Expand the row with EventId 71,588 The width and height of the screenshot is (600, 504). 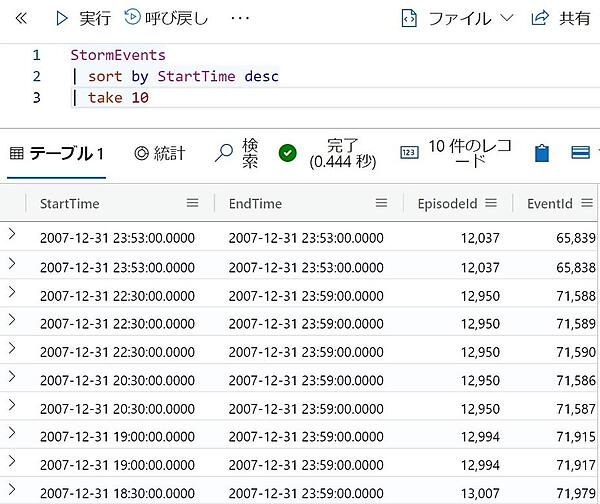[x=12, y=292]
